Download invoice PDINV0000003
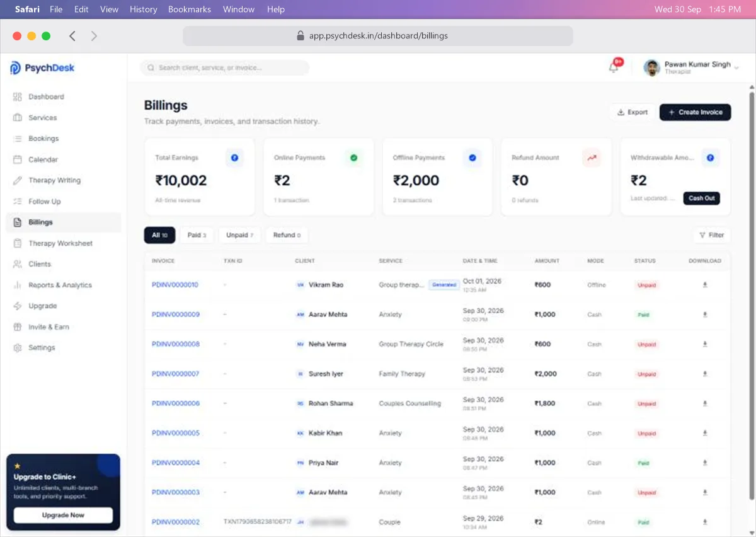The image size is (756, 537). pos(705,492)
